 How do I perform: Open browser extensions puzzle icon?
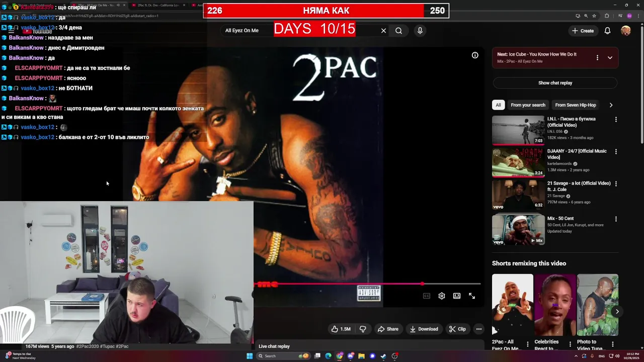607,16
